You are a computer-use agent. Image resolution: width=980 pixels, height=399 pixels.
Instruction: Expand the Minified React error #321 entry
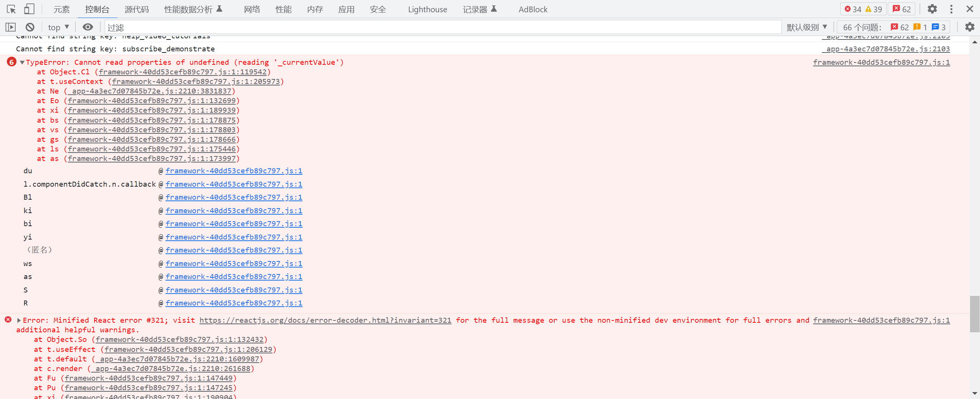coord(19,320)
